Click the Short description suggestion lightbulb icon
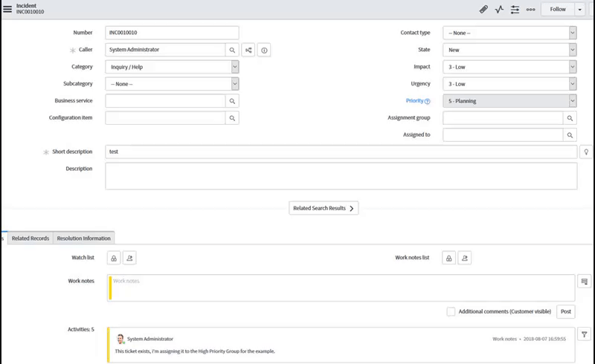Image resolution: width=595 pixels, height=364 pixels. click(586, 152)
